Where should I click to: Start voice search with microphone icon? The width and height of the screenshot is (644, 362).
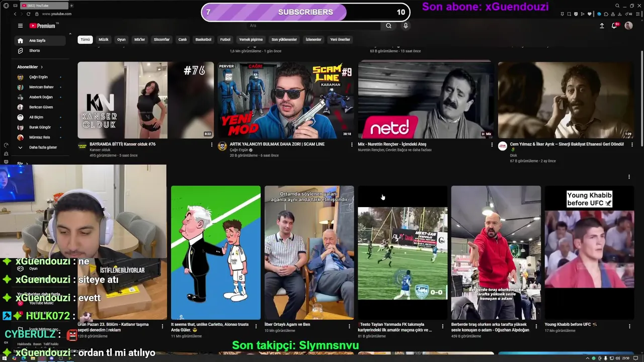406,26
